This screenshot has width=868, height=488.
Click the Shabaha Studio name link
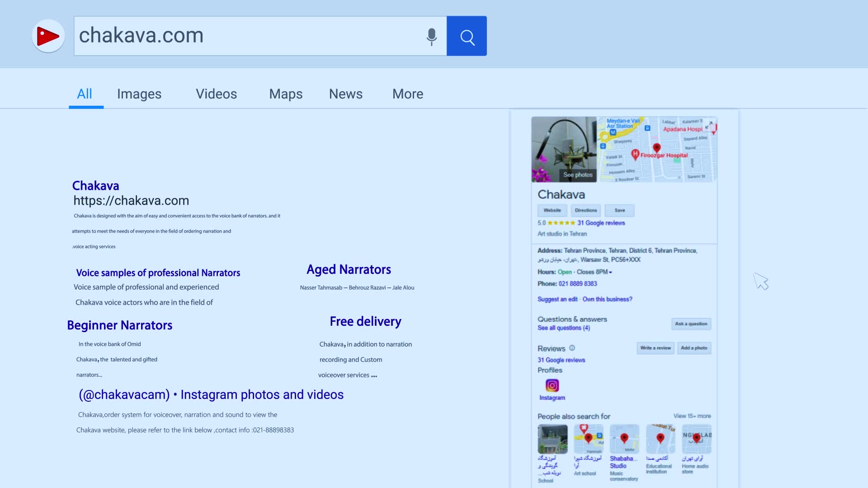[x=623, y=462]
